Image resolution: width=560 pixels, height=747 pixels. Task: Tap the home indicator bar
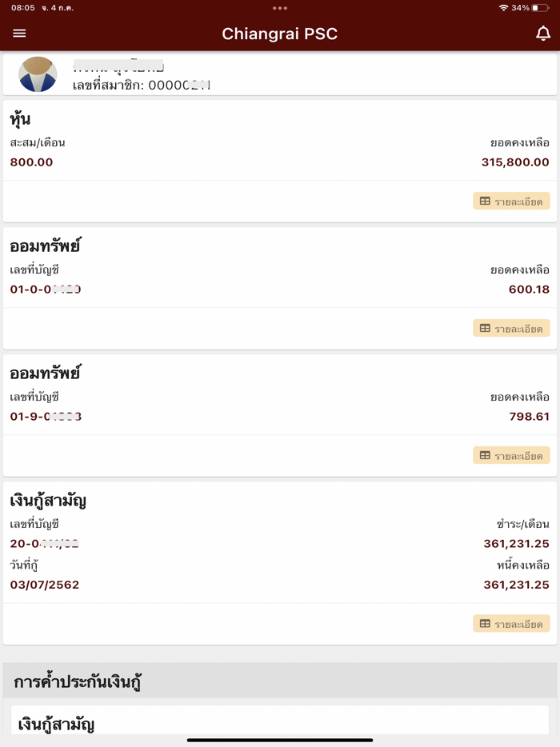(280, 740)
